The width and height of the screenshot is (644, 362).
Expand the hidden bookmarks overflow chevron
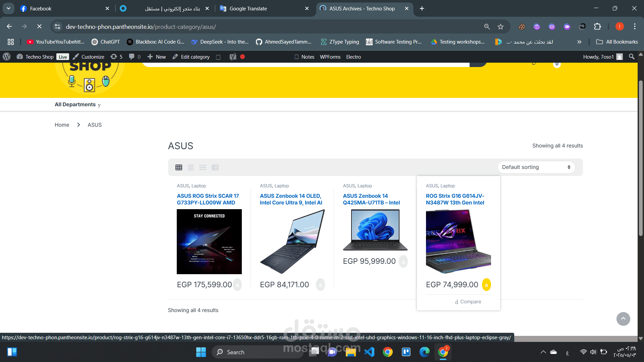click(579, 42)
